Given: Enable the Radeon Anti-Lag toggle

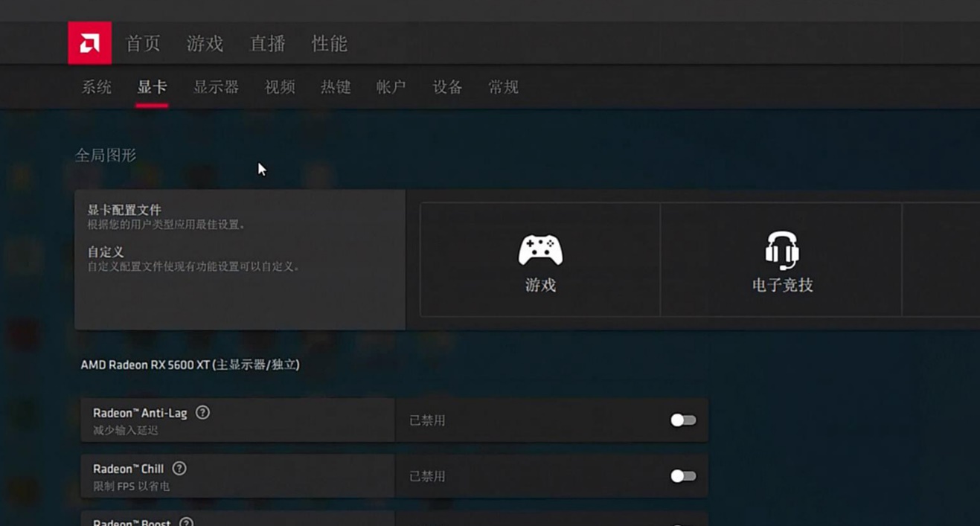Looking at the screenshot, I should coord(682,420).
